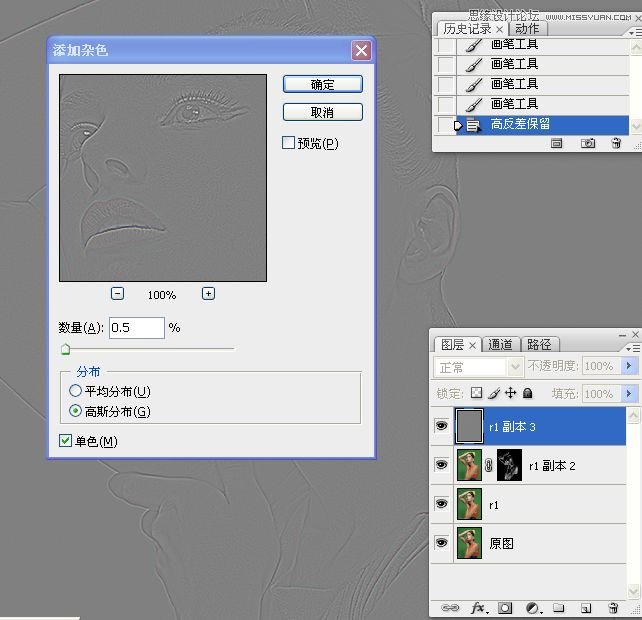Click the 取消 cancel button

322,112
